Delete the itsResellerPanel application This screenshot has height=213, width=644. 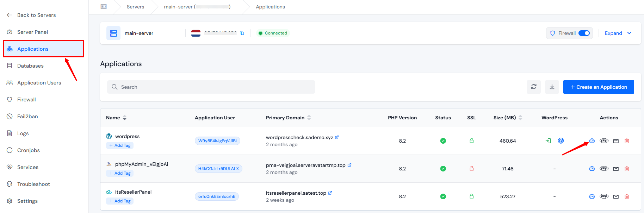[x=627, y=196]
